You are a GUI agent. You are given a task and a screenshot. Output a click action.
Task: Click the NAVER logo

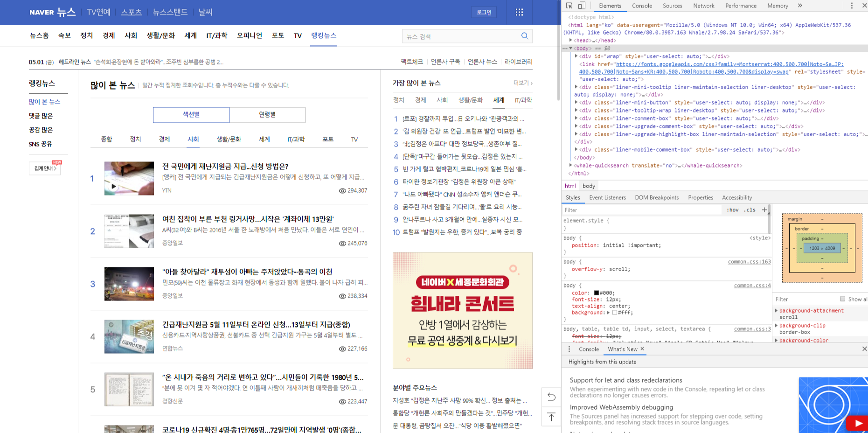point(42,12)
